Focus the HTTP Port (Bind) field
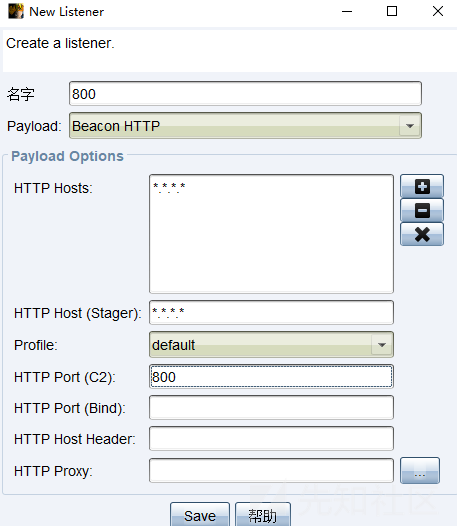 coord(271,408)
